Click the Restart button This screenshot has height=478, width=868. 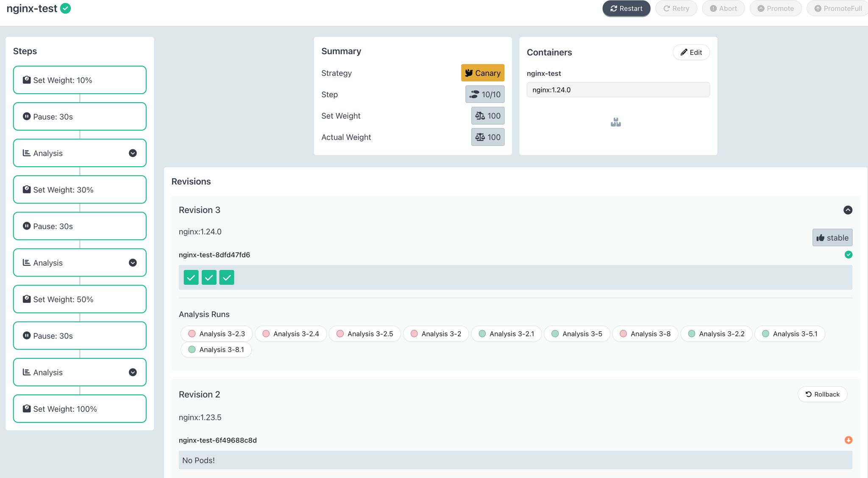[626, 8]
